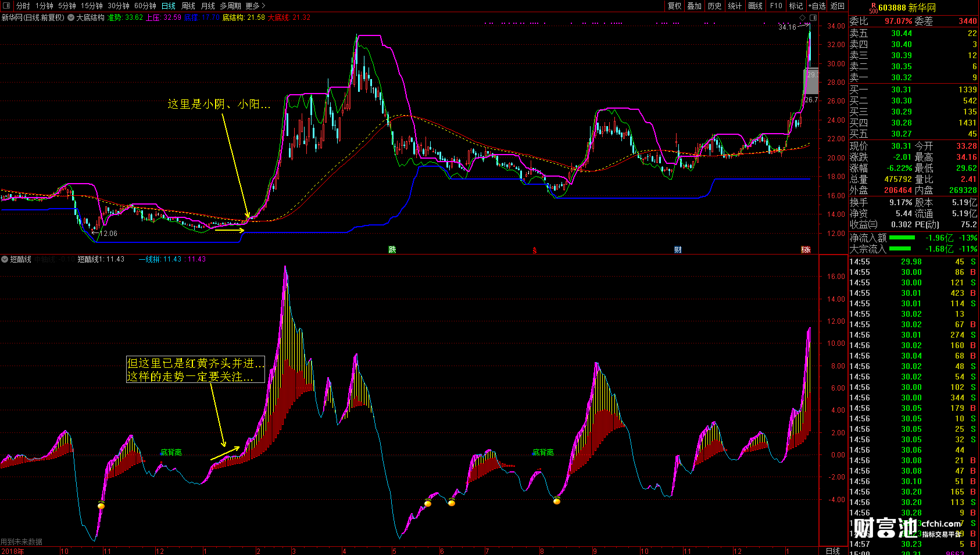
Task: Click the diamond marker icon near 34.16
Action: coord(803,18)
